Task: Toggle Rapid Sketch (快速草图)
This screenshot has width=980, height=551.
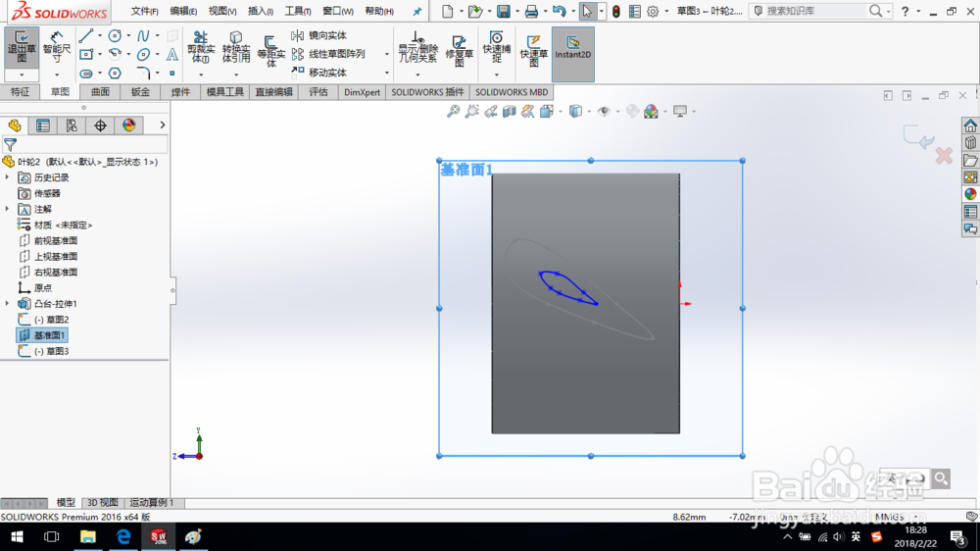Action: 534,51
